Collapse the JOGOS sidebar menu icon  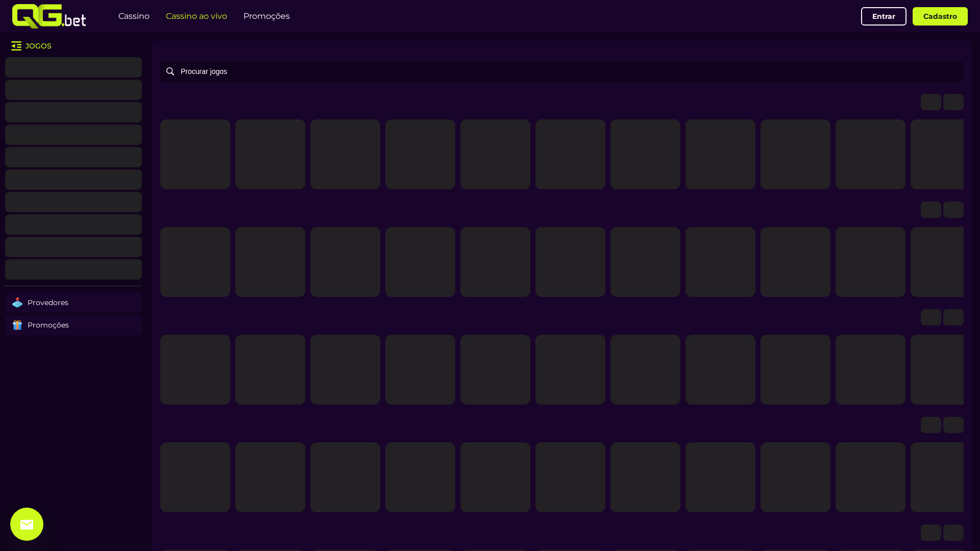click(x=16, y=46)
